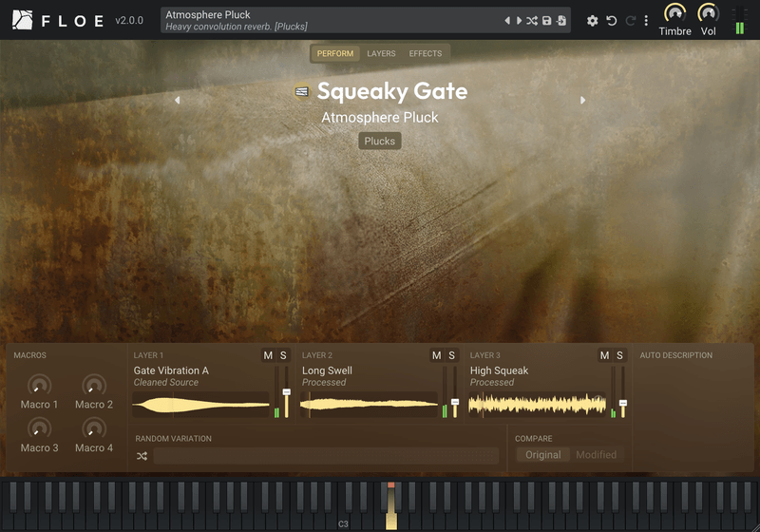The width and height of the screenshot is (760, 532).
Task: Go to next instrument with right arrow on artwork
Action: click(x=582, y=100)
